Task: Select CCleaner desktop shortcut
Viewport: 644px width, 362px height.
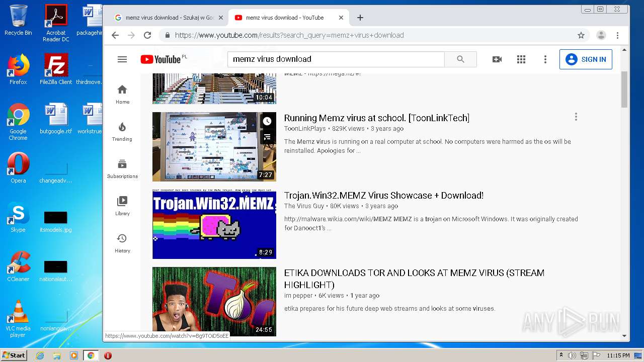Action: pos(18,266)
